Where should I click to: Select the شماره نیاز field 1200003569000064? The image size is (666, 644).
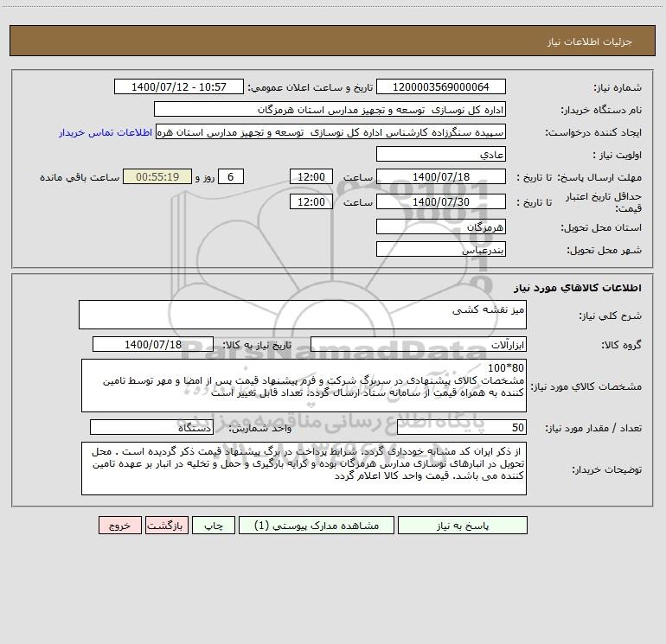441,86
